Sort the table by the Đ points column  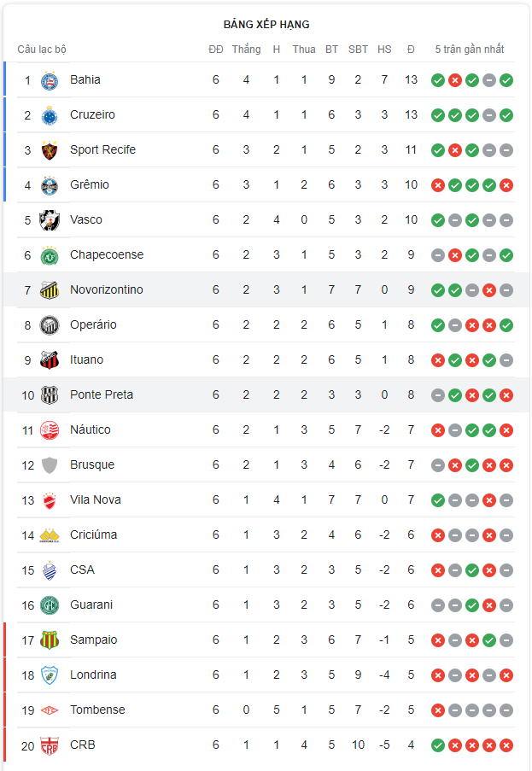click(x=411, y=50)
